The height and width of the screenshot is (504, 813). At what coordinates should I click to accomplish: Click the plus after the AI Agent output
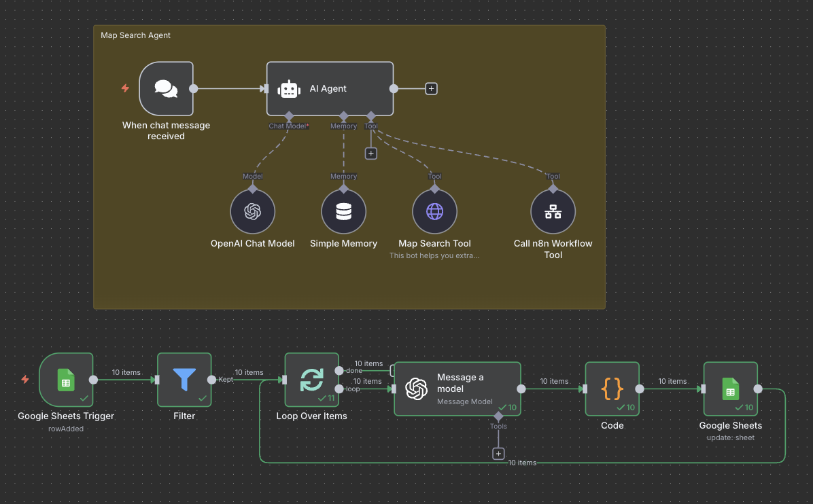431,88
